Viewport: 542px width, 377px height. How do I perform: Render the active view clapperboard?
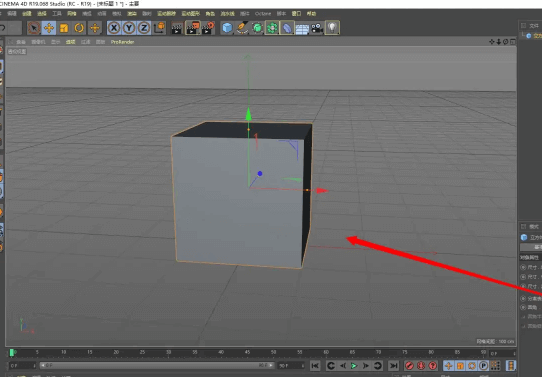point(177,28)
